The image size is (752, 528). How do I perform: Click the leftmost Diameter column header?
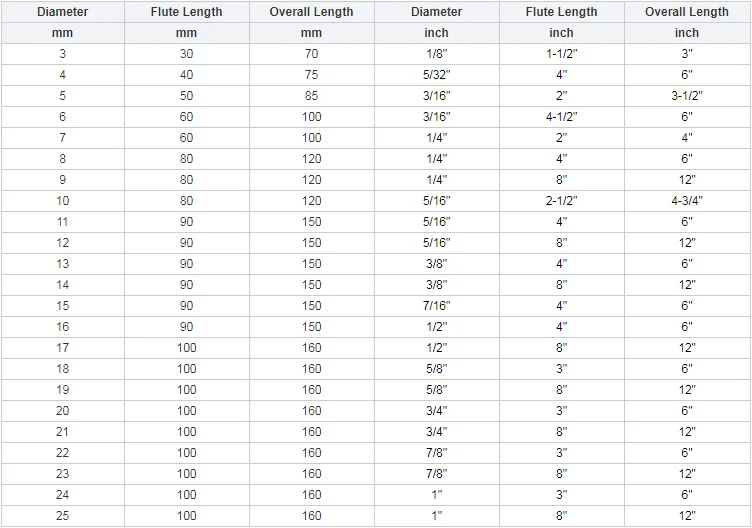coord(63,12)
